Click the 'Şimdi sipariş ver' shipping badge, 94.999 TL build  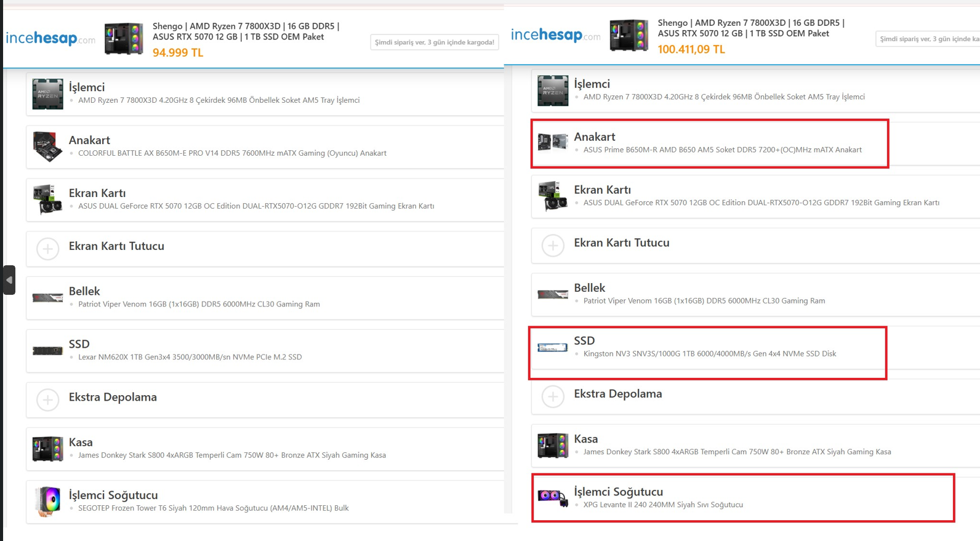(435, 42)
